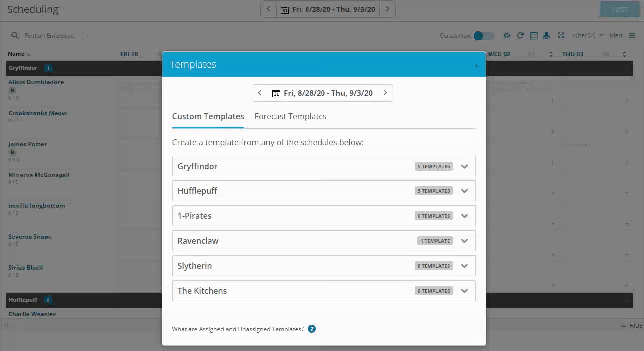Advance to the next week in Templates dialog

pos(385,93)
